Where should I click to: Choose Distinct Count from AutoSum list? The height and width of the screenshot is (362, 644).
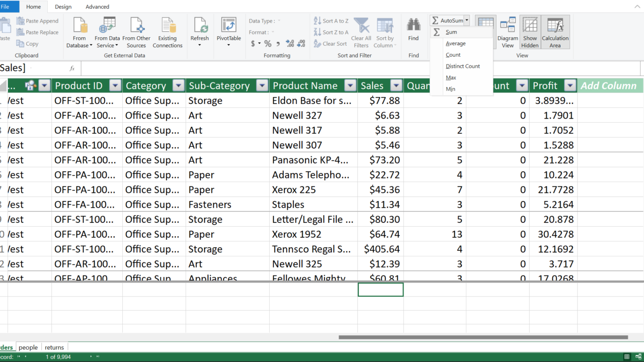tap(462, 66)
